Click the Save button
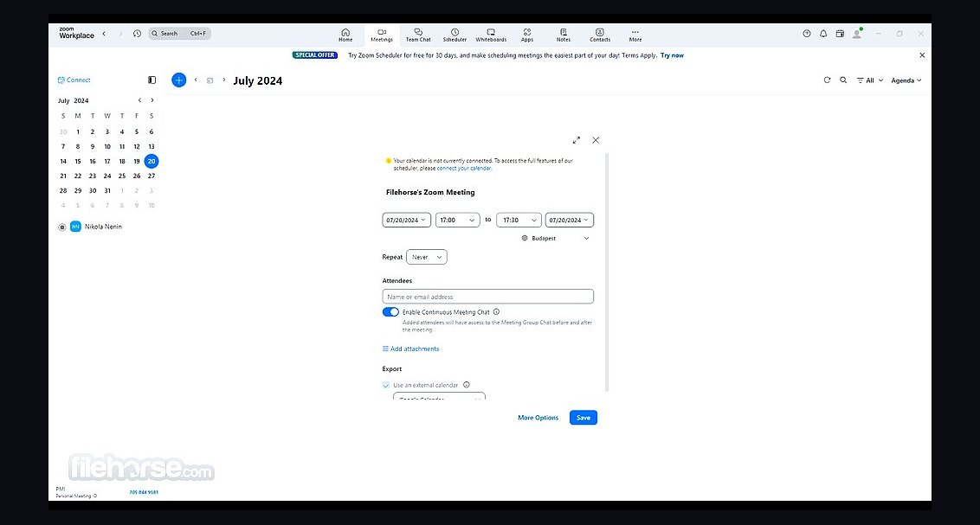 tap(583, 418)
